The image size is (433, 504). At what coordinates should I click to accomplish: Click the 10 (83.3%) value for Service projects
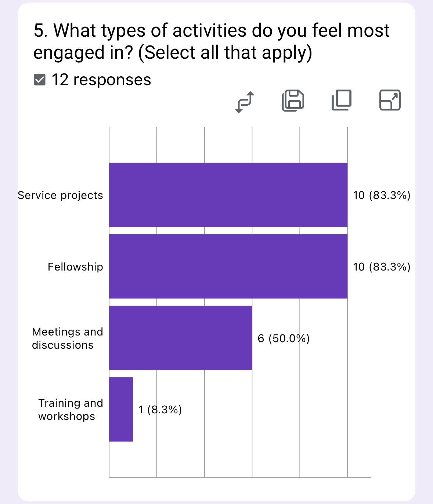[382, 195]
